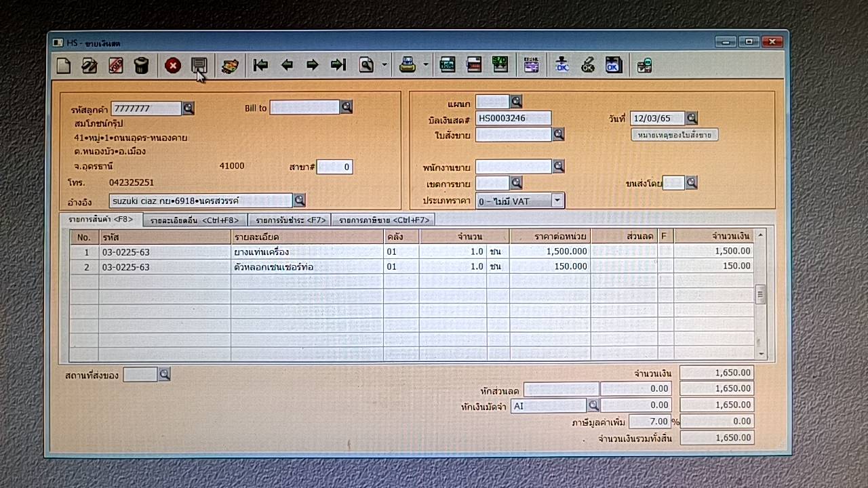Image resolution: width=868 pixels, height=488 pixels.
Task: Click the item table scrollbar thumb
Action: tap(760, 294)
